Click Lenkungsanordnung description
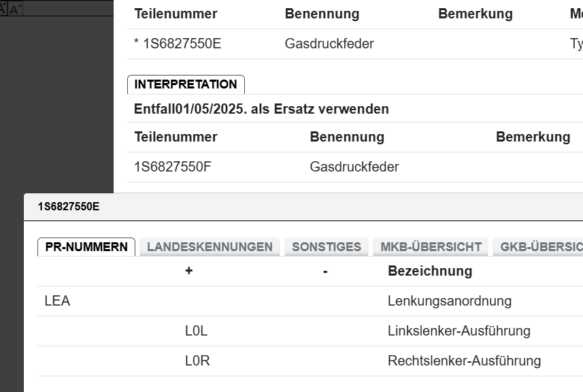The width and height of the screenshot is (583, 392). pyautogui.click(x=450, y=301)
